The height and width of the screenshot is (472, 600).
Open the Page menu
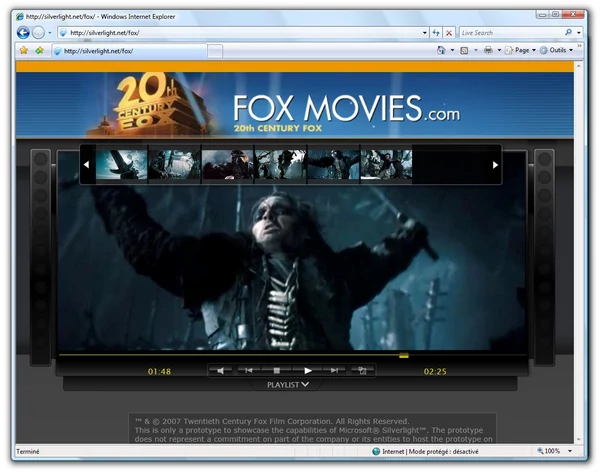pyautogui.click(x=520, y=50)
